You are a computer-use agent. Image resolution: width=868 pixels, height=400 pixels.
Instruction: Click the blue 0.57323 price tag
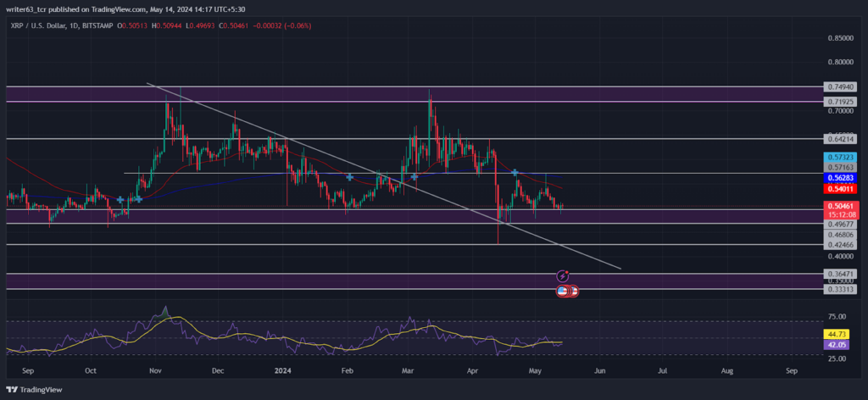tap(840, 158)
